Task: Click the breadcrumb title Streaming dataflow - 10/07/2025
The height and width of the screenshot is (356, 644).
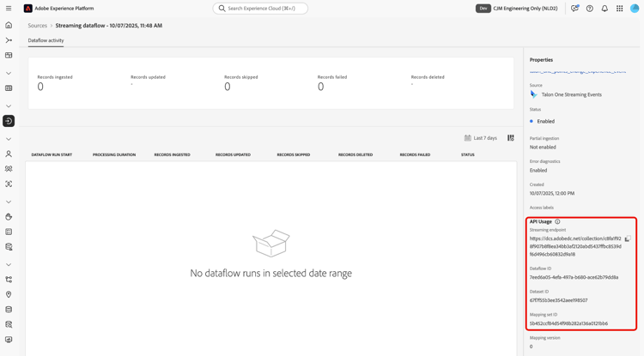Action: click(109, 26)
